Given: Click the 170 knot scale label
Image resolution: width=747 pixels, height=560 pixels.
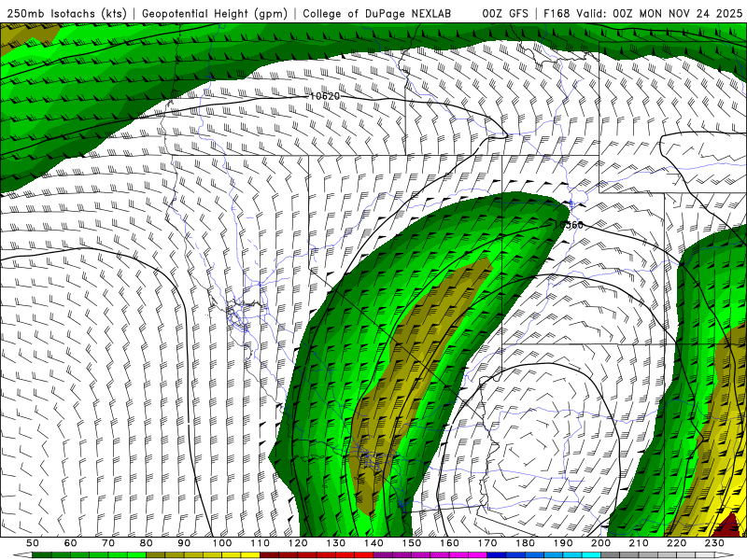Looking at the screenshot, I should point(487,543).
